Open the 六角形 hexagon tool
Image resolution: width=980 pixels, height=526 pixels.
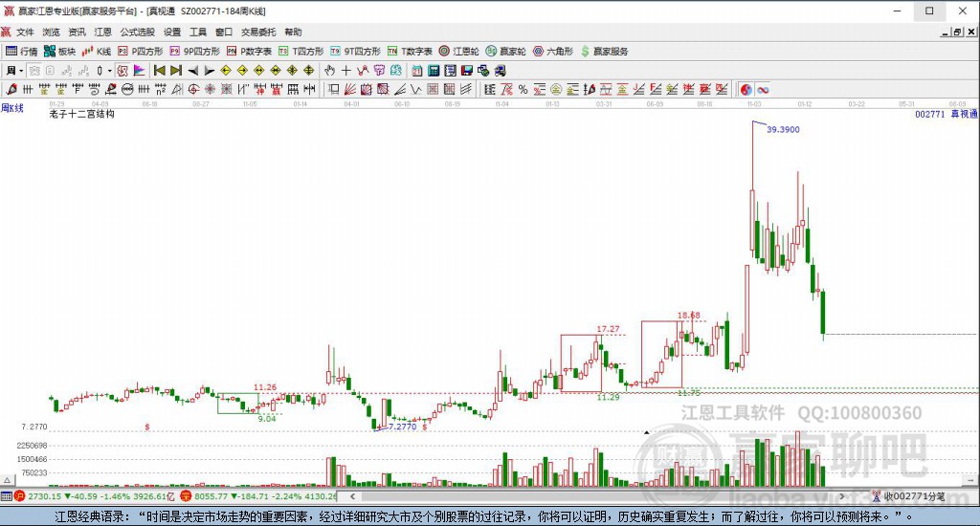tap(552, 51)
